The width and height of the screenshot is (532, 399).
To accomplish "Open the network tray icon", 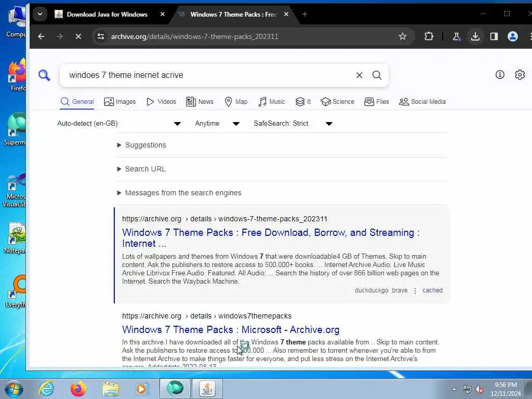I will click(x=467, y=390).
